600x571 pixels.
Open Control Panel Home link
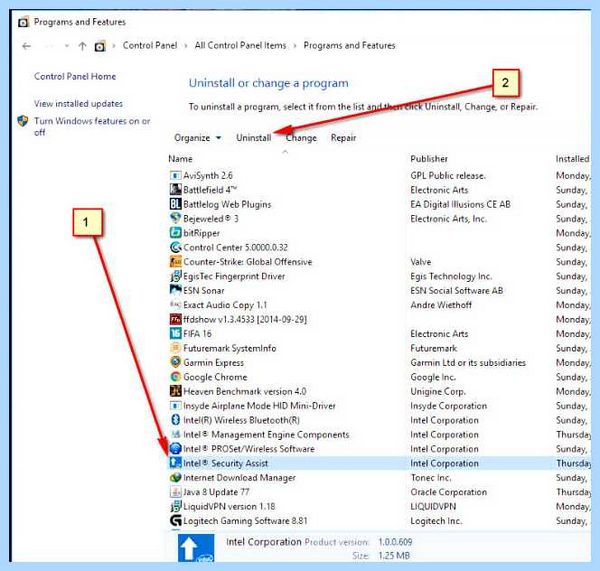click(75, 77)
